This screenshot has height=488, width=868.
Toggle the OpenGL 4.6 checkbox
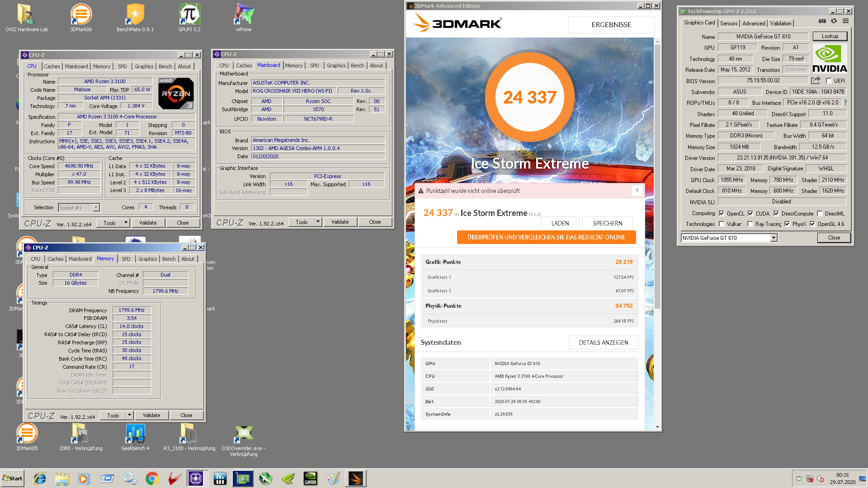coord(812,224)
